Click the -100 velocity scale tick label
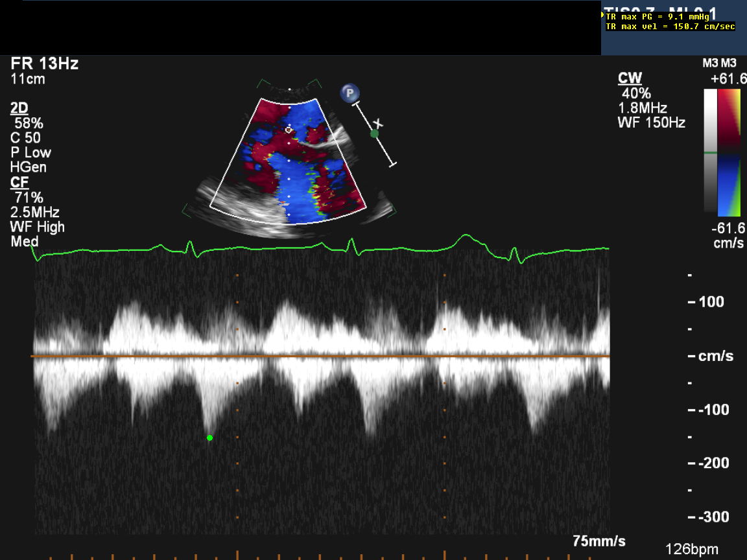 (709, 410)
